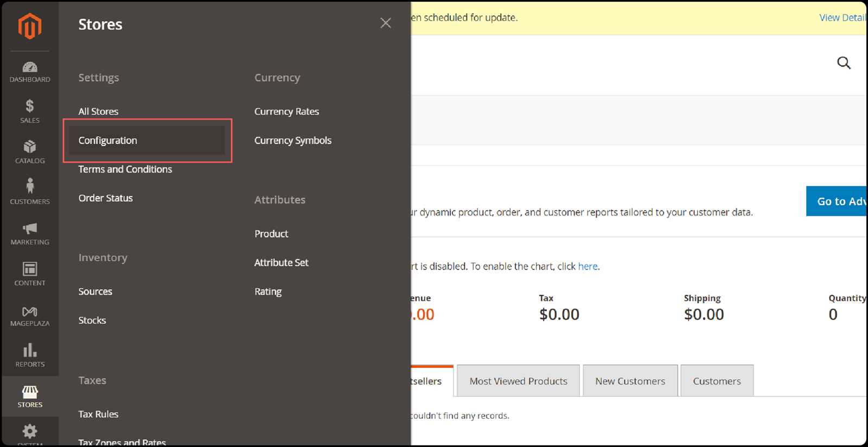Open Tax Rules
The image size is (868, 447).
(x=98, y=414)
